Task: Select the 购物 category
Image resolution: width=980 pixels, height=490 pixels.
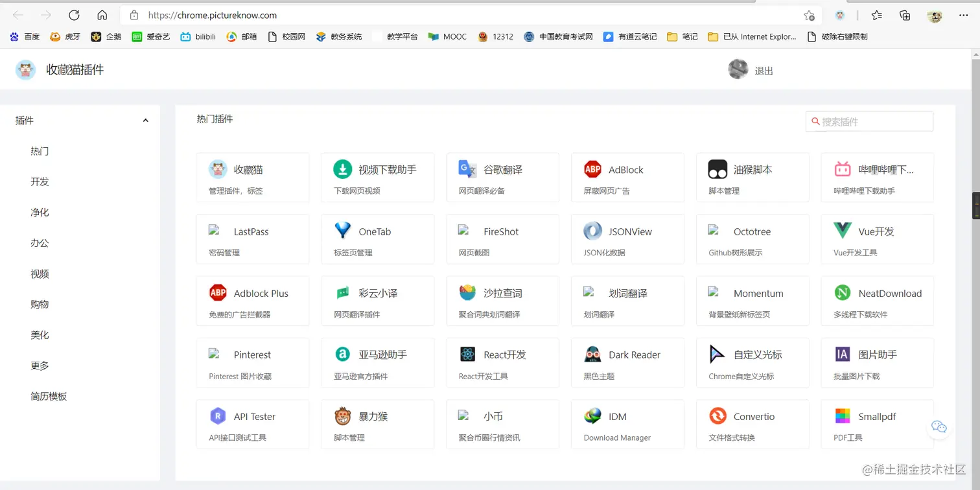Action: click(x=40, y=304)
